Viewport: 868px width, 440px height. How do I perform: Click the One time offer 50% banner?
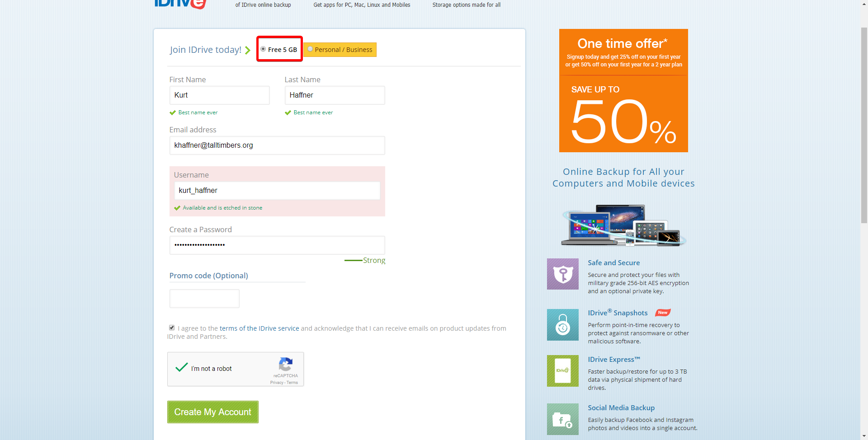pos(623,91)
